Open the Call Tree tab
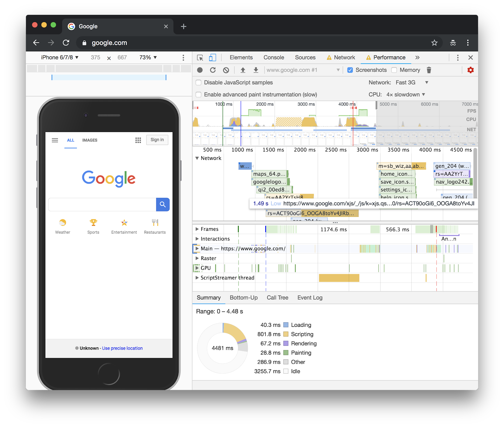 [278, 298]
